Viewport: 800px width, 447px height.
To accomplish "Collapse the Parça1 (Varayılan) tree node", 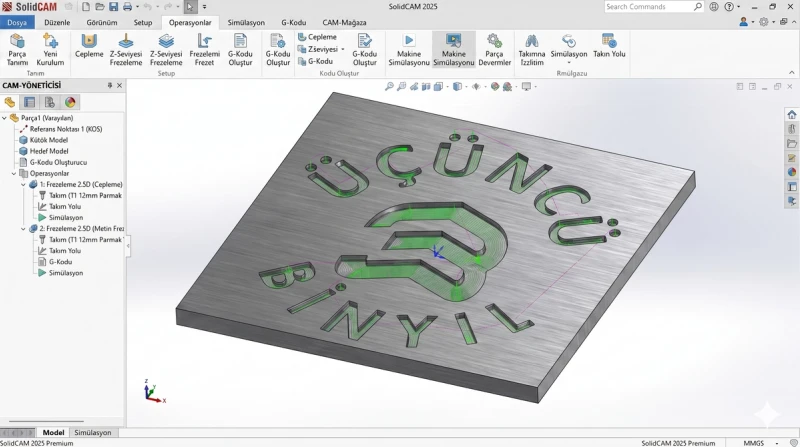I will click(x=5, y=118).
